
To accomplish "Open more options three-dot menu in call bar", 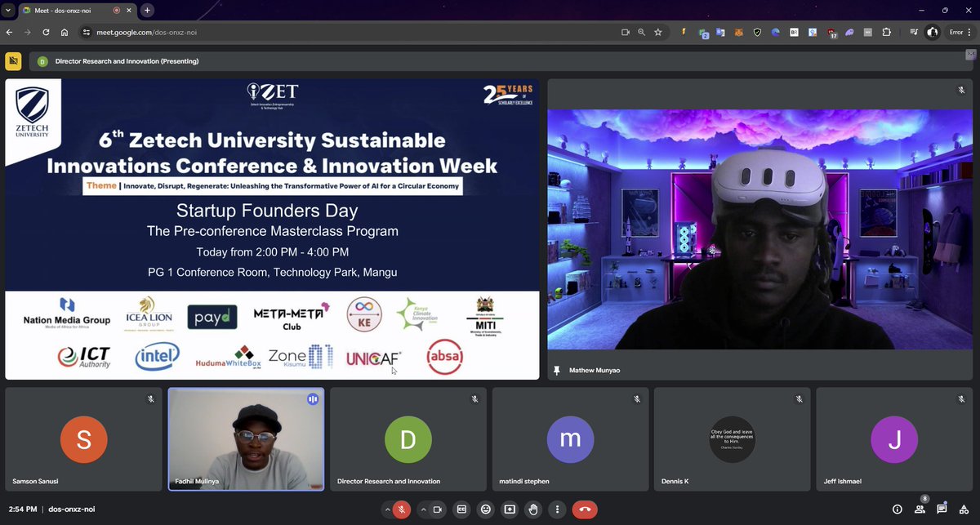I will (557, 509).
